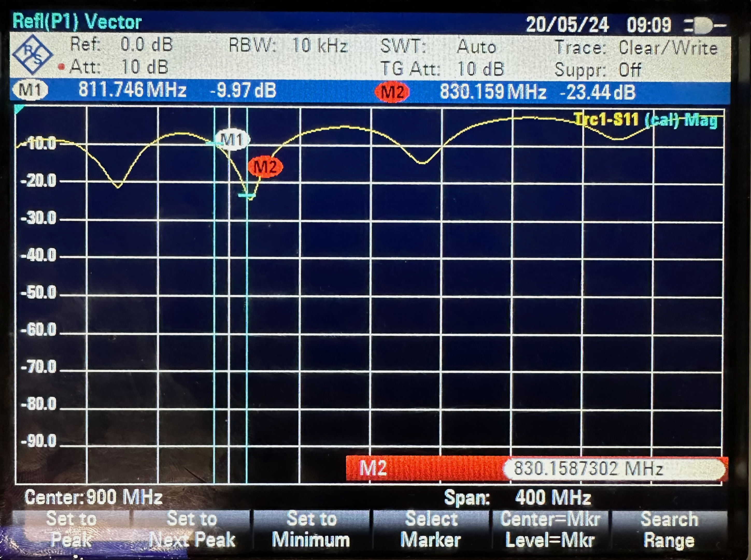Tap the Set to Peak softkey

pos(71,530)
